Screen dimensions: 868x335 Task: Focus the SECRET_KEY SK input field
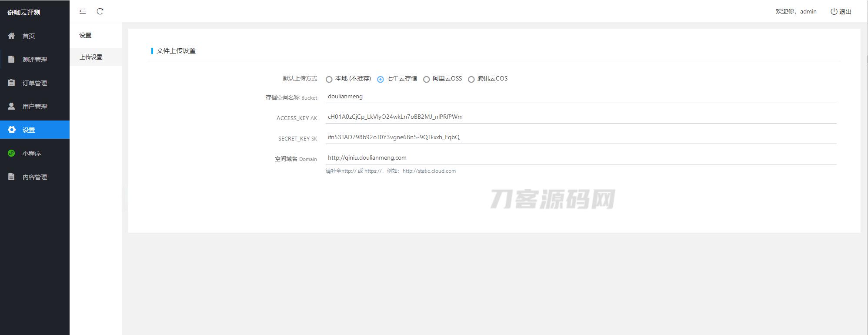tap(581, 137)
